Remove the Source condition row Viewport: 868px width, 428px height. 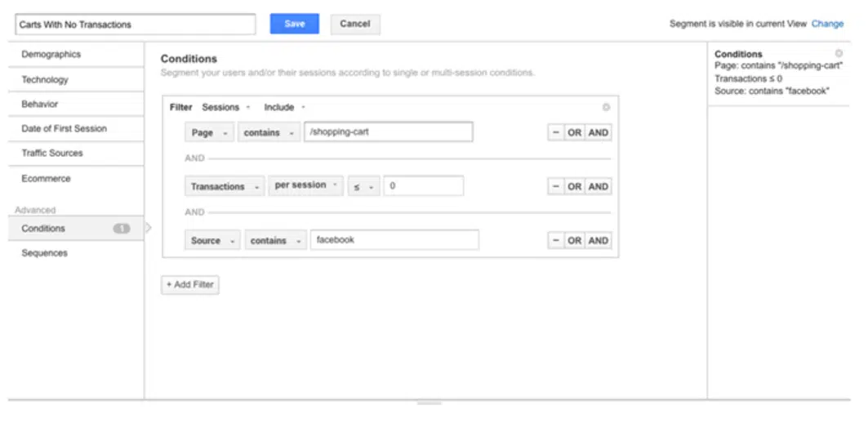click(555, 240)
